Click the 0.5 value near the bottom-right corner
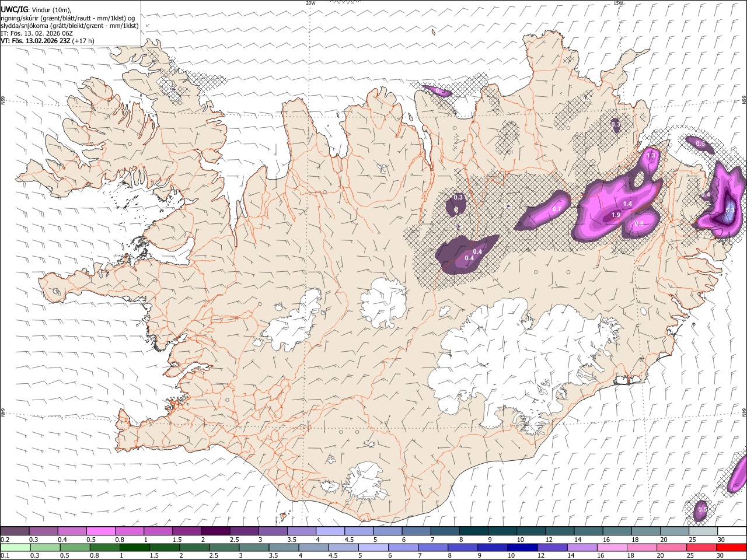The height and width of the screenshot is (560, 747). pos(703,509)
